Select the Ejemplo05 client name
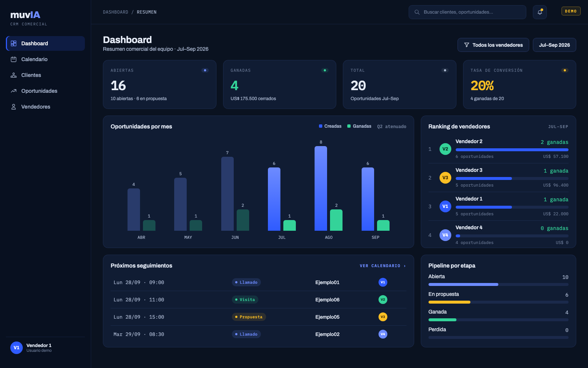 click(327, 317)
